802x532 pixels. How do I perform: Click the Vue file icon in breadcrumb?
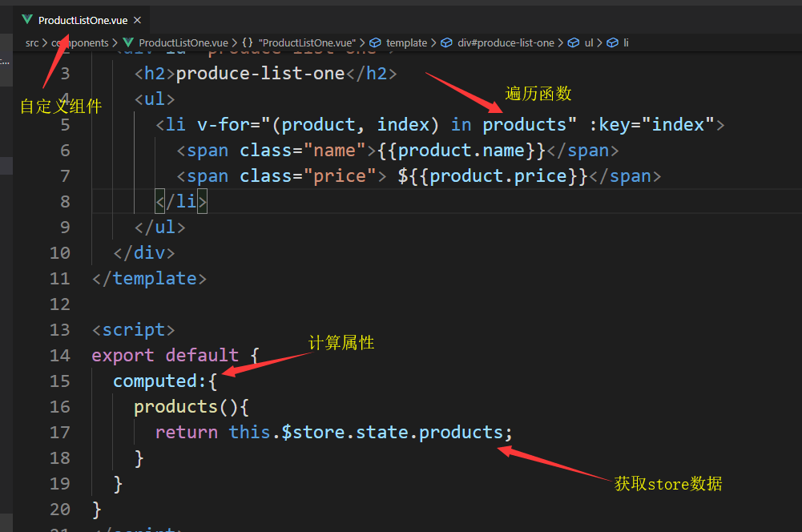[x=128, y=42]
